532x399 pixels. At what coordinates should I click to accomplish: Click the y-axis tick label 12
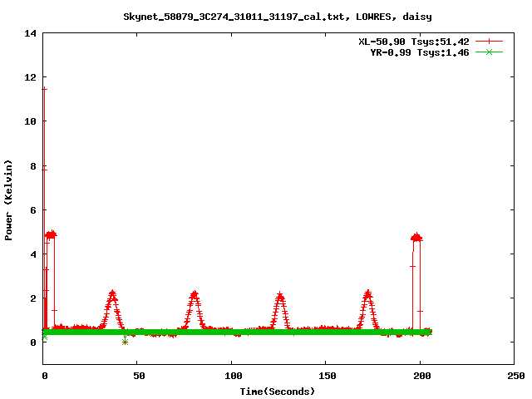[x=31, y=77]
